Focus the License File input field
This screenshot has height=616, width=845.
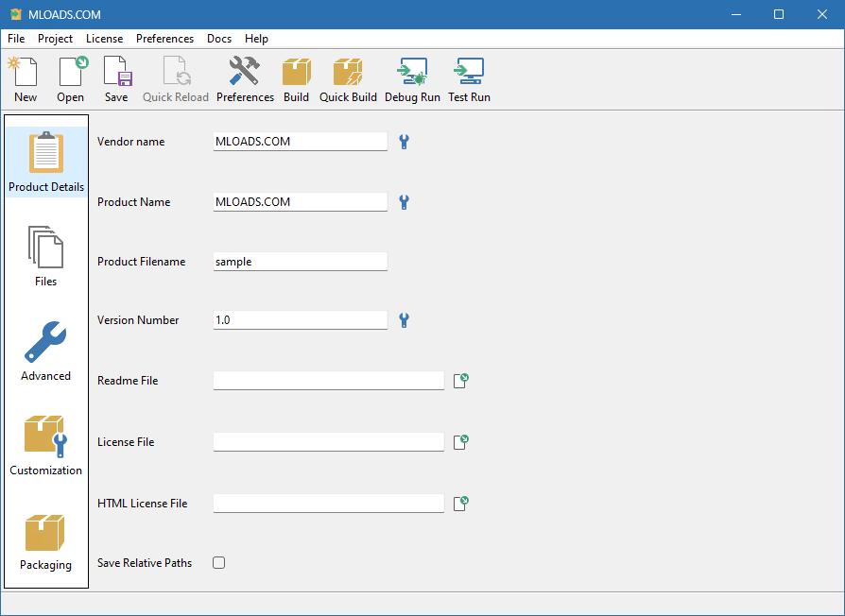point(329,442)
